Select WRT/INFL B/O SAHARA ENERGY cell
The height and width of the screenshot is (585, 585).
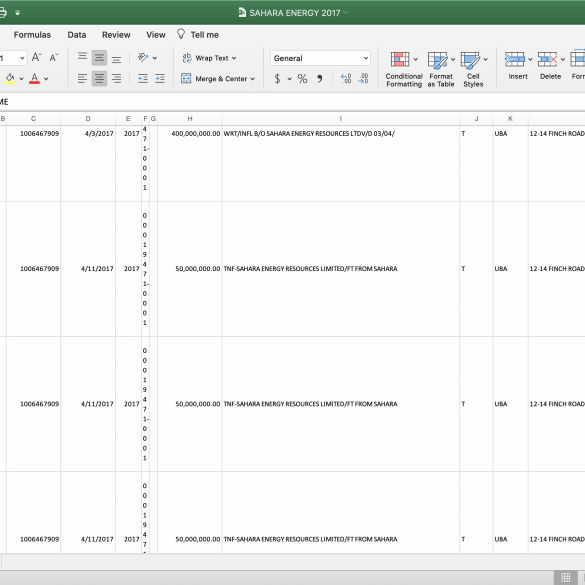(341, 163)
